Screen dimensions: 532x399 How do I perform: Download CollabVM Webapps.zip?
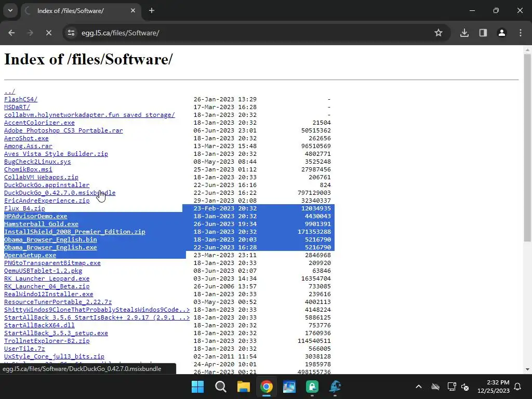pyautogui.click(x=42, y=178)
